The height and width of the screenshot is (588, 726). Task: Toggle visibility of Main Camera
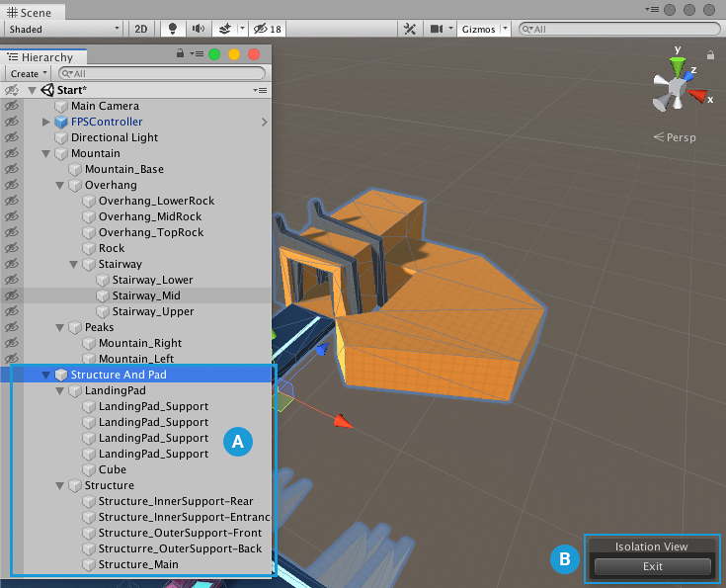click(12, 106)
